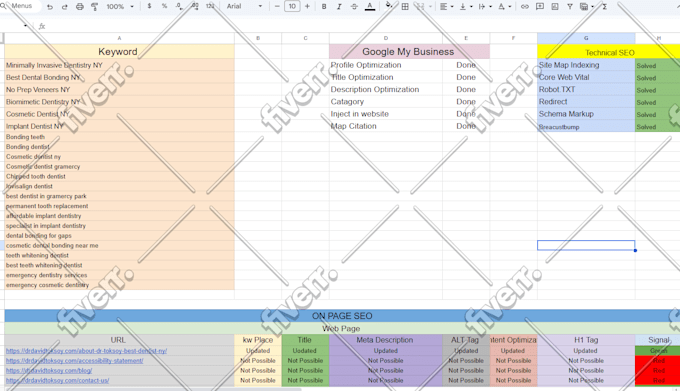Open the drdavidtoksoy.com/blog/ link
Viewport: 680px width, 391px height.
pyautogui.click(x=49, y=371)
